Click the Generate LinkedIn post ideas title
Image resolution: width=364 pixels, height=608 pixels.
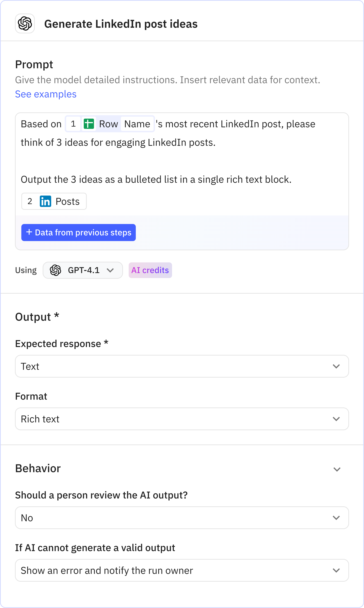point(121,24)
